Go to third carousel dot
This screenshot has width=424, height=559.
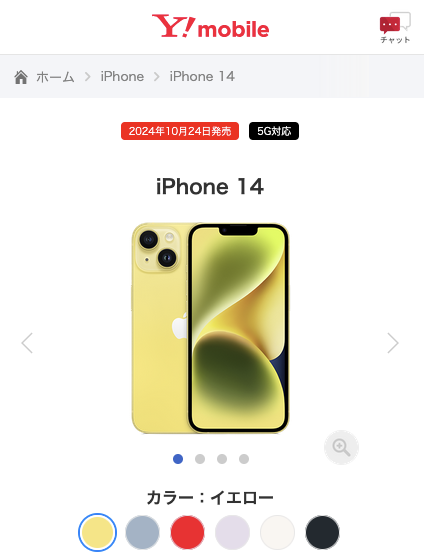click(222, 459)
